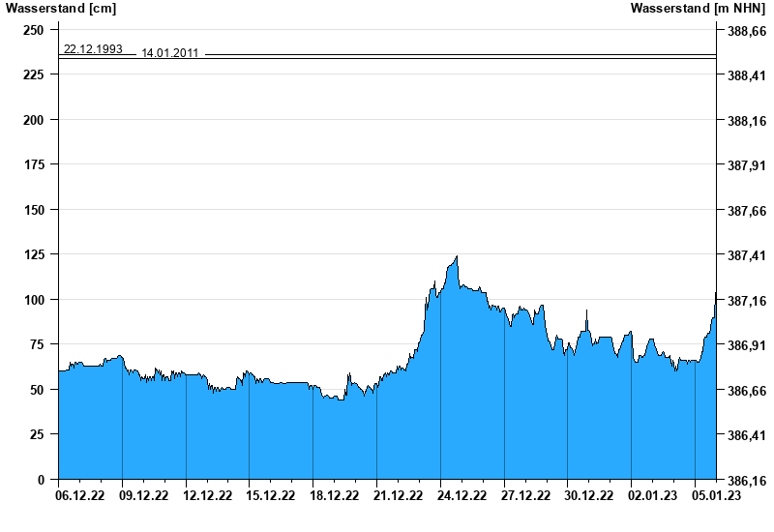Click the 0 value on left axis
Image resolution: width=774 pixels, height=532 pixels.
(40, 480)
